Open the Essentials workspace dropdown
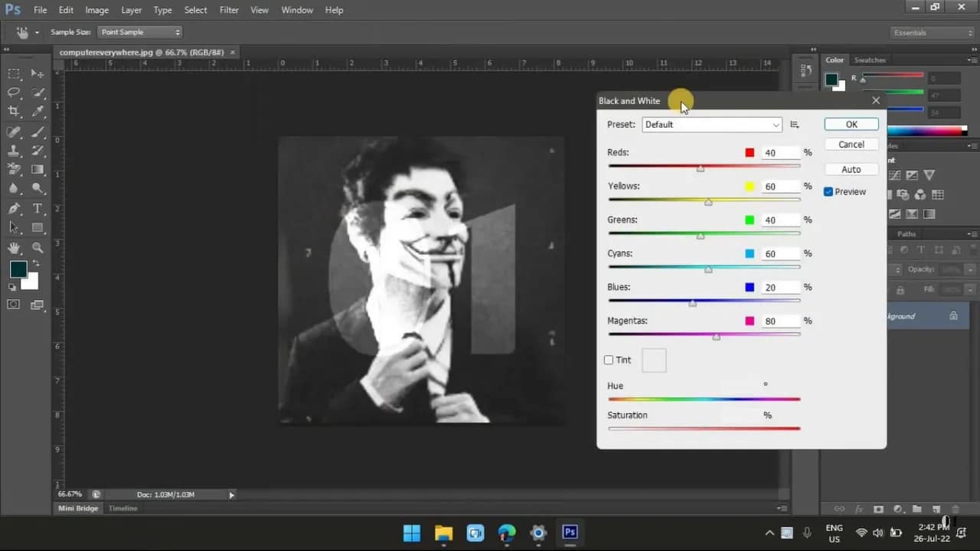 [932, 33]
